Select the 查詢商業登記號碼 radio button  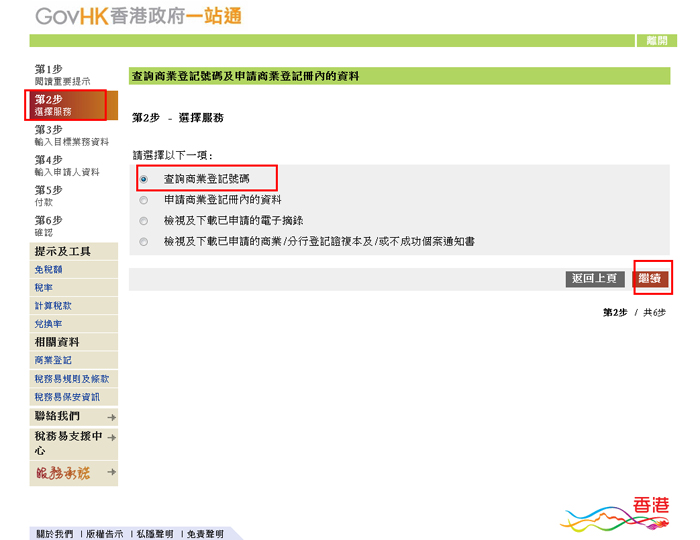pyautogui.click(x=144, y=179)
